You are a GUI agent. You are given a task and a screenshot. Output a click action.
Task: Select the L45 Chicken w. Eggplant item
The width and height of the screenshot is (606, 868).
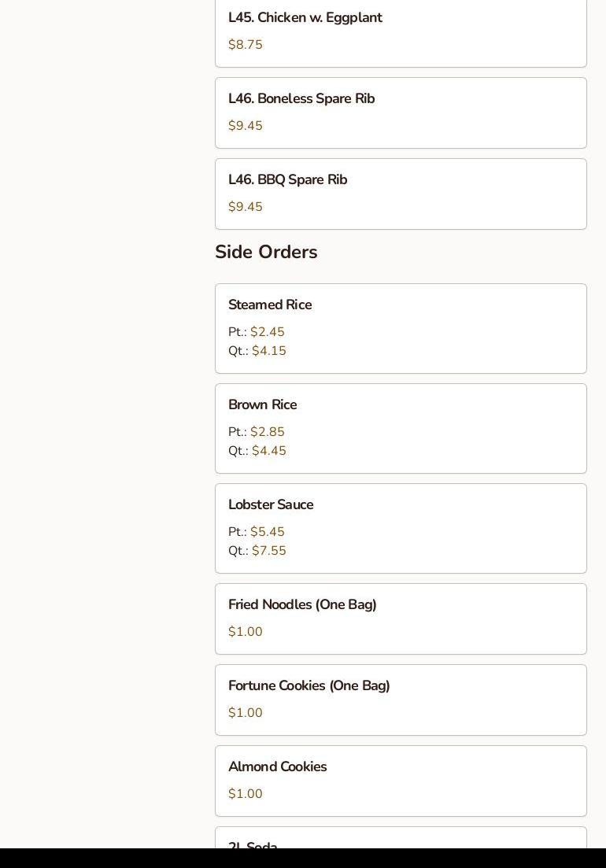(305, 18)
